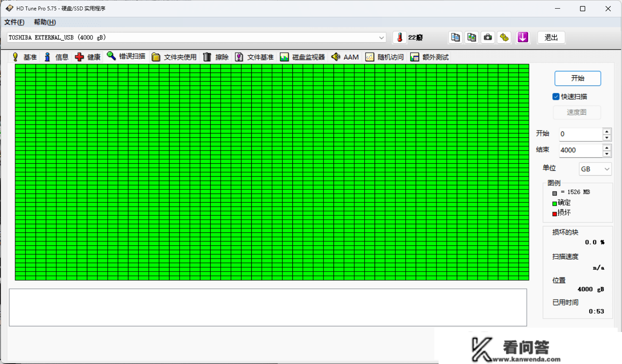Click the chart icon of 磁盘监视器 tab
This screenshot has width=622, height=364.
284,57
